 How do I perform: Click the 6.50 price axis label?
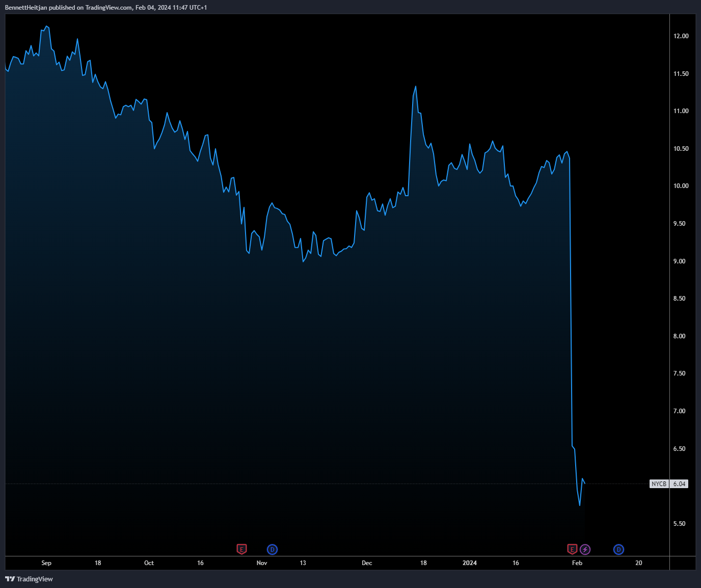click(679, 449)
